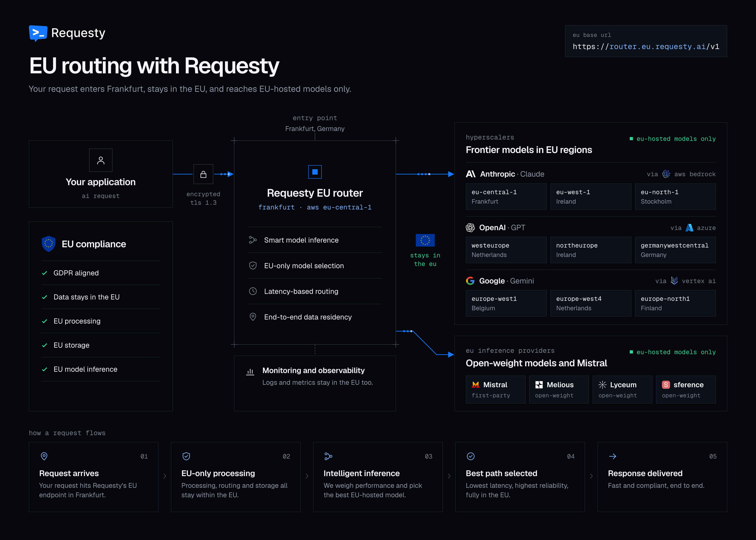Screen dimensions: 756x540
Task: Click 'frankfurt · aws eu-central-1' text
Action: click(x=315, y=207)
